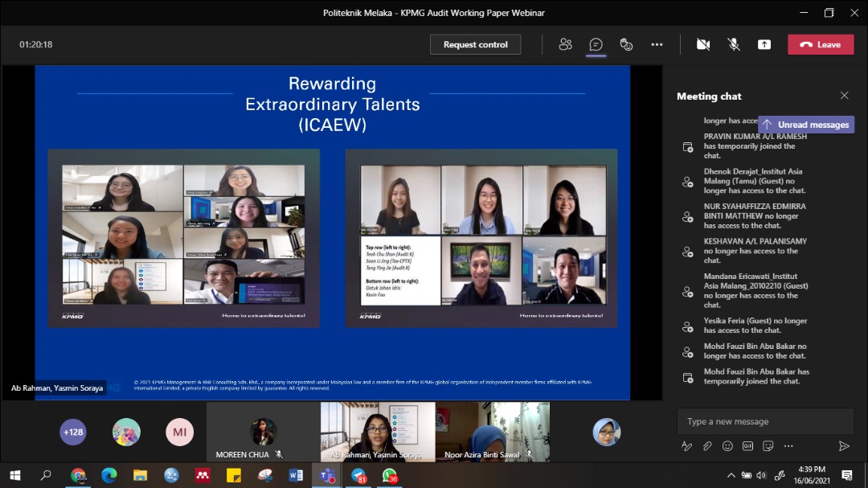Click the right ICAEW group photo on slide
868x488 pixels.
click(x=481, y=238)
